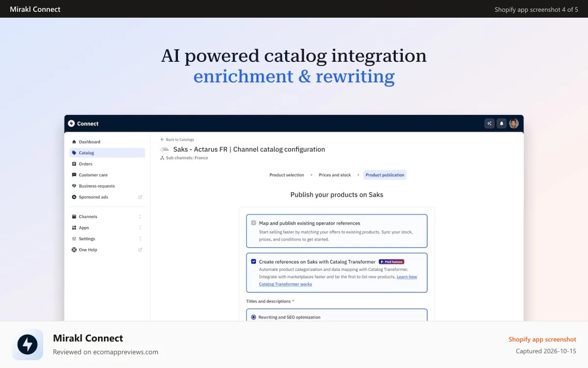Image resolution: width=588 pixels, height=368 pixels.
Task: Go to the Prices and stock step
Action: coord(335,175)
